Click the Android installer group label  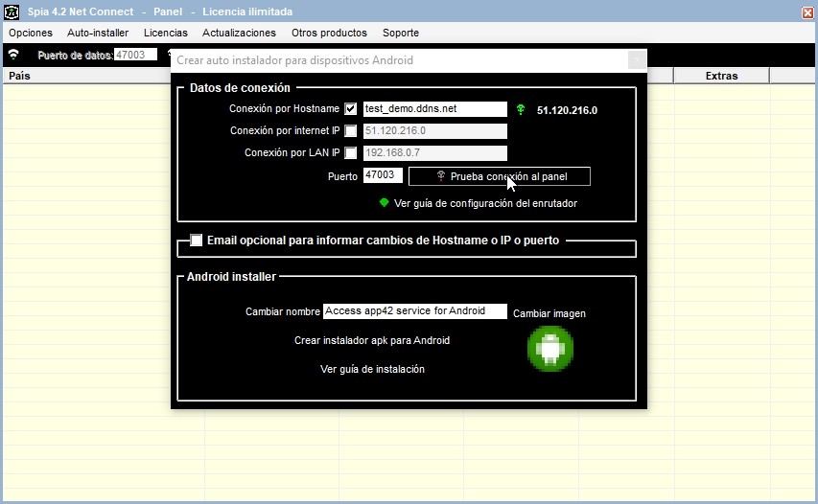tap(232, 276)
